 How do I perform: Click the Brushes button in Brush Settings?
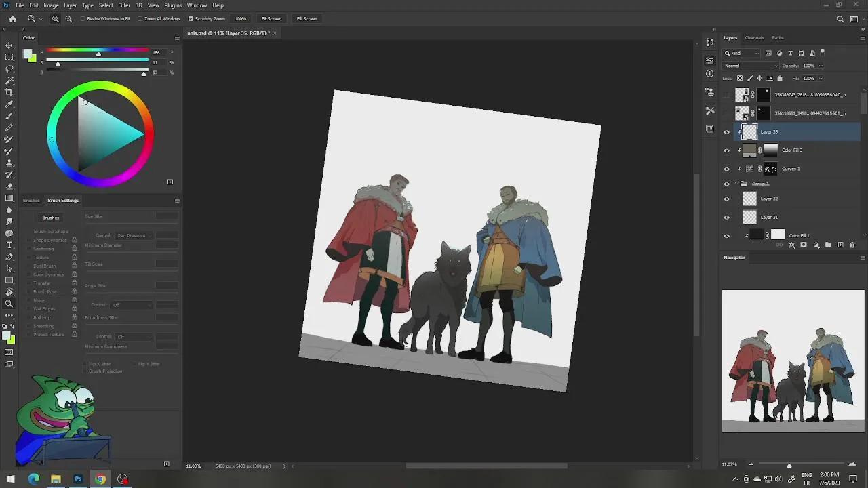51,218
